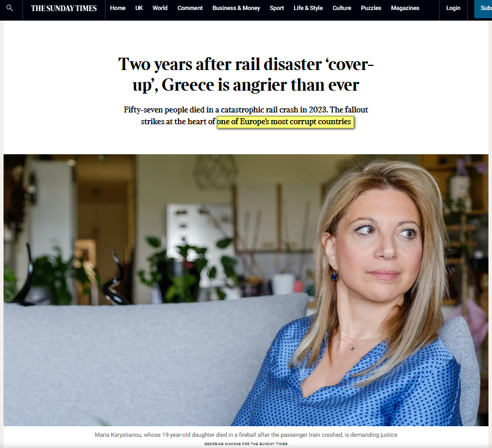
Task: Open the search magnifier icon
Action: (x=10, y=8)
